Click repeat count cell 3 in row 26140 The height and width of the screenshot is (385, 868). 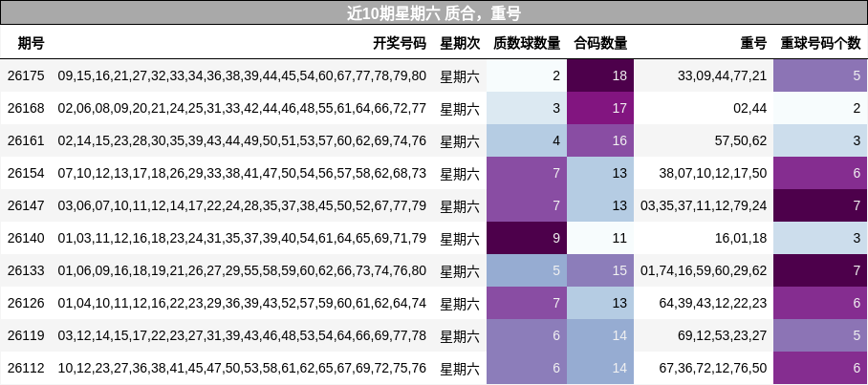click(x=821, y=239)
